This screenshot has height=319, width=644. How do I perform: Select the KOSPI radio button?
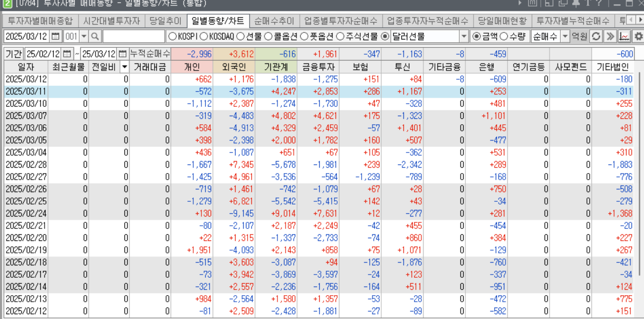tap(172, 37)
